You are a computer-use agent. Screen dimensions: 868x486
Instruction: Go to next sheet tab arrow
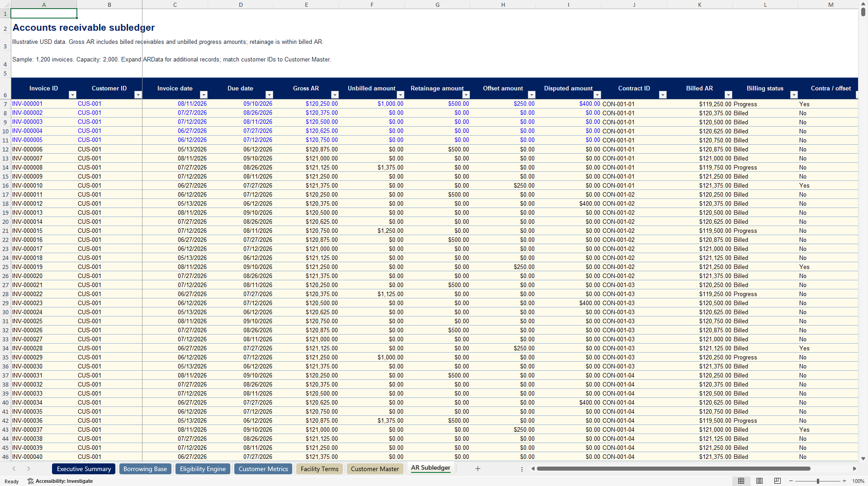click(x=28, y=469)
